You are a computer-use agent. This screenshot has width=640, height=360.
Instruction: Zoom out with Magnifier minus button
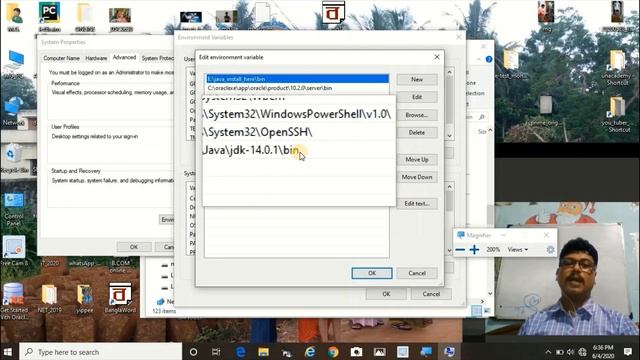pyautogui.click(x=460, y=249)
